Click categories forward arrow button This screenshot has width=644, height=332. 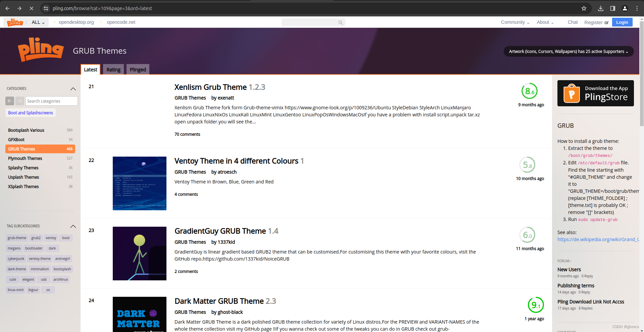pos(20,101)
